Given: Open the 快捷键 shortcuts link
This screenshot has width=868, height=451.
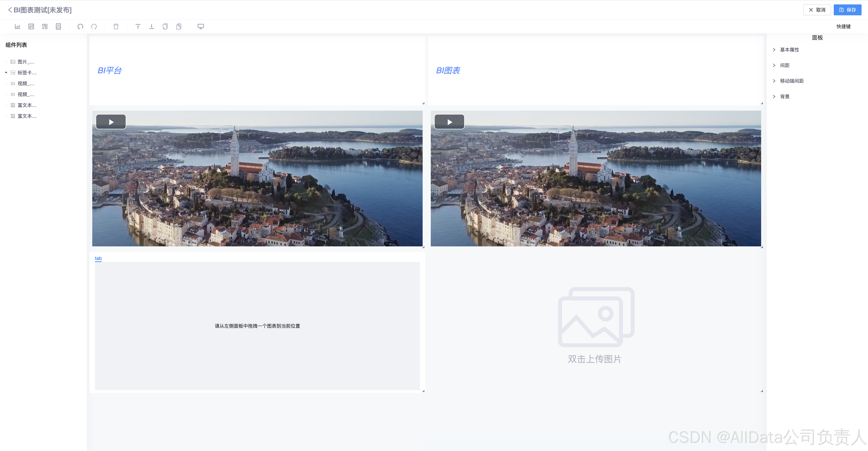Looking at the screenshot, I should (843, 26).
